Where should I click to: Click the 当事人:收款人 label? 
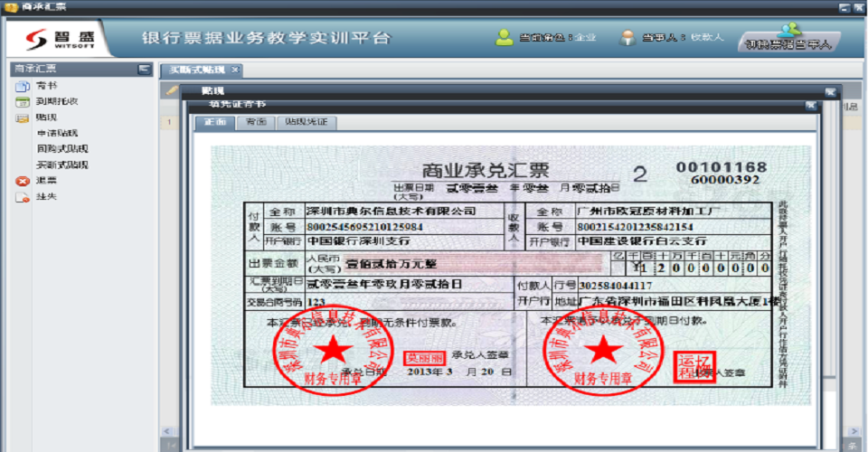click(682, 38)
